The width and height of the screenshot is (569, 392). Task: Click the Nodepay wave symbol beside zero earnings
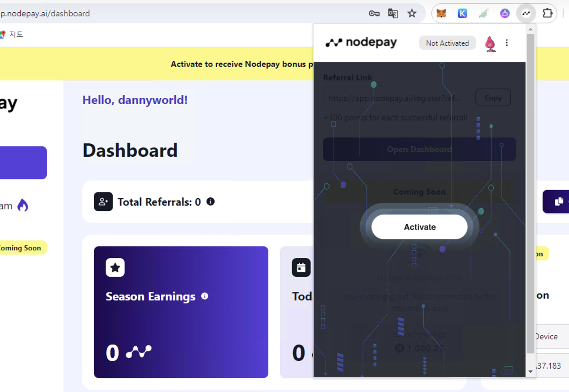[x=139, y=351]
